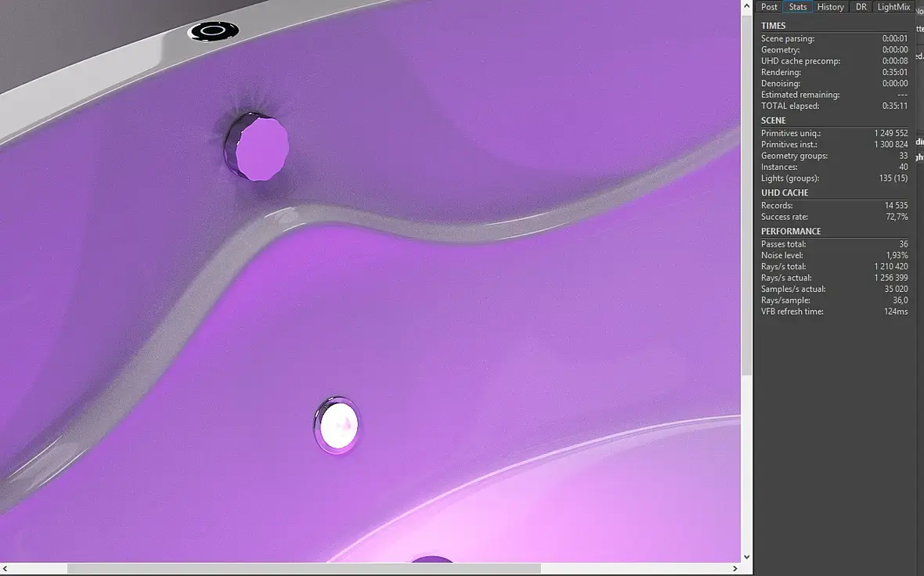Click the SCENE section heading
This screenshot has width=924, height=576.
point(773,121)
